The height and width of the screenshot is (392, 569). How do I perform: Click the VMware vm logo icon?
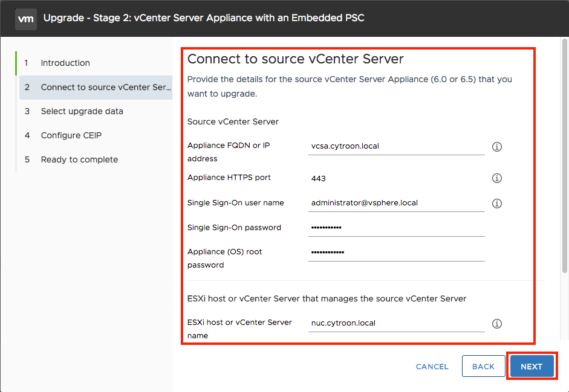(26, 19)
